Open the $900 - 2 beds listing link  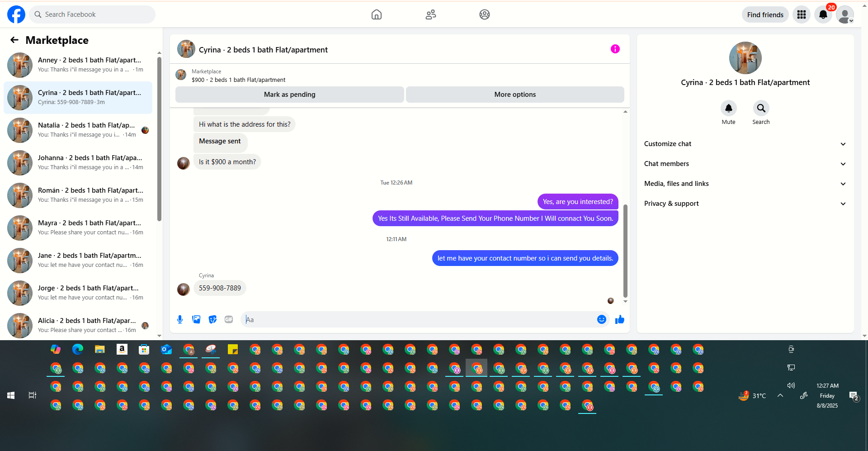pos(238,80)
